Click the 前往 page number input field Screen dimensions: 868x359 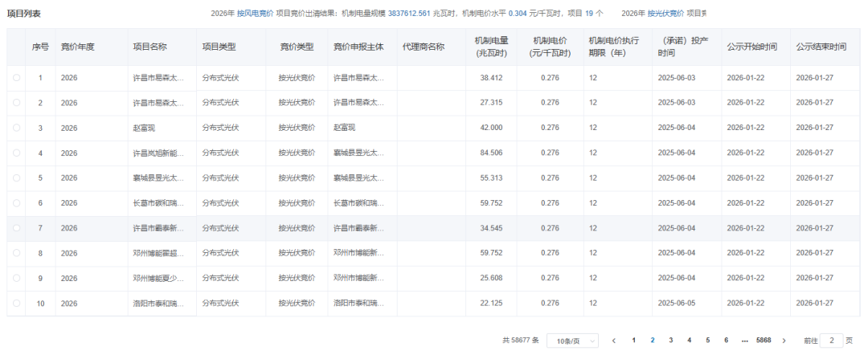click(x=832, y=341)
